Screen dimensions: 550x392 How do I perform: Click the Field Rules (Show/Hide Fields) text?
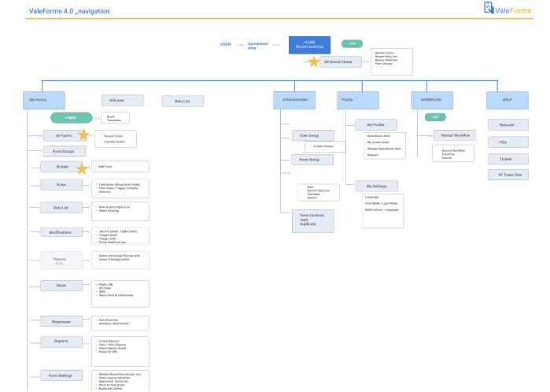pos(120,184)
